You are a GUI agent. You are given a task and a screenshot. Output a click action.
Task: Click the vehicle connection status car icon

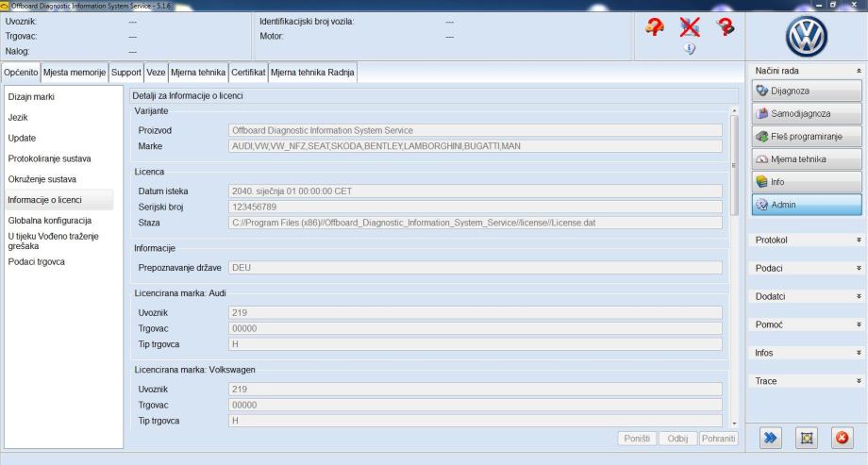point(653,30)
